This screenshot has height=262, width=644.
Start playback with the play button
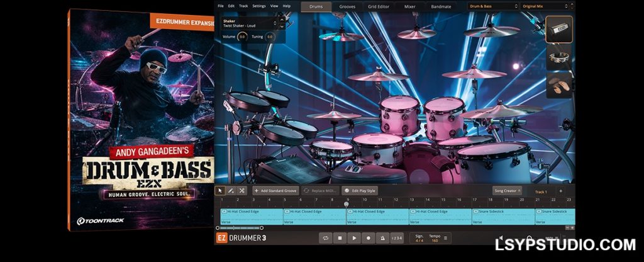(x=354, y=237)
